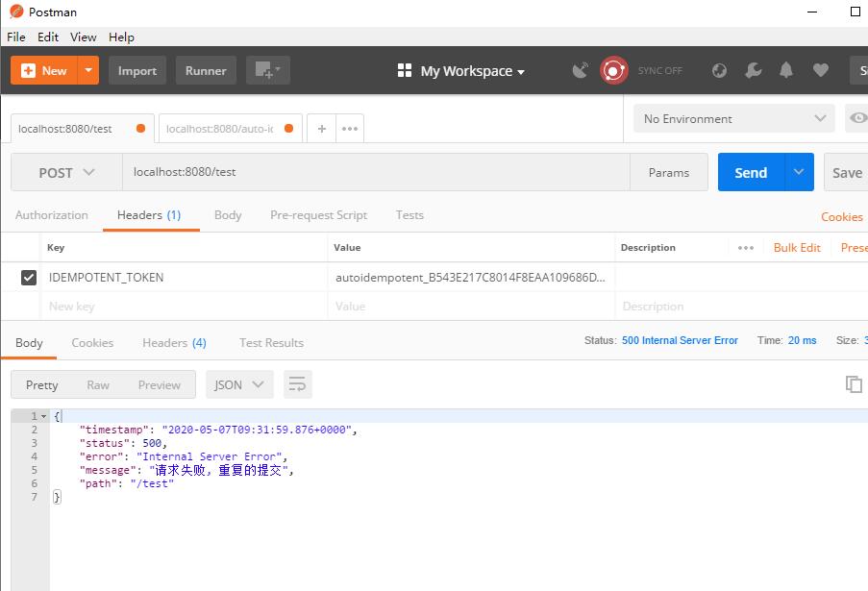Click the Postman logo in title bar
This screenshot has width=868, height=591.
pos(16,12)
